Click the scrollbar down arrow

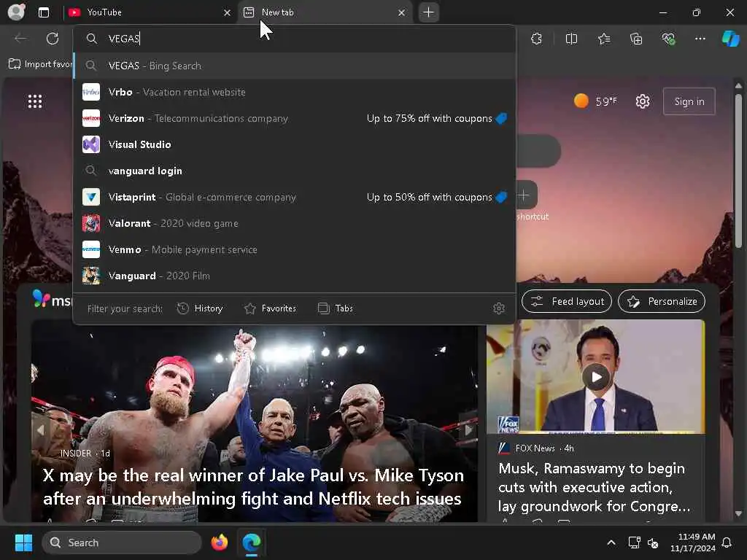pos(738,513)
